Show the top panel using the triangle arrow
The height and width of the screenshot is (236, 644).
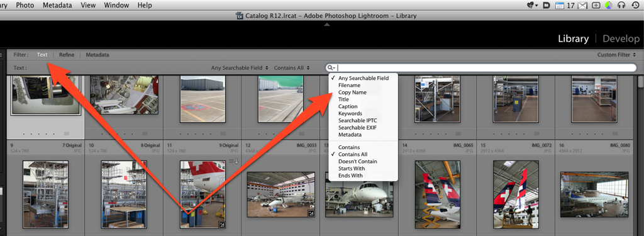click(327, 25)
